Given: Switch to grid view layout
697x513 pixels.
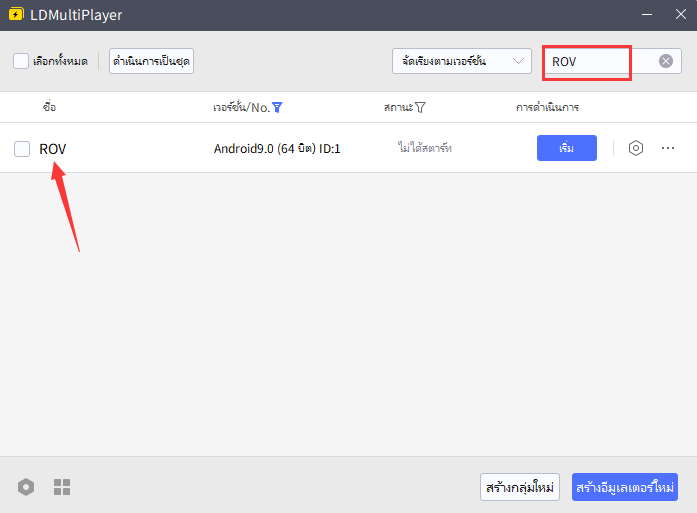Looking at the screenshot, I should coord(62,487).
